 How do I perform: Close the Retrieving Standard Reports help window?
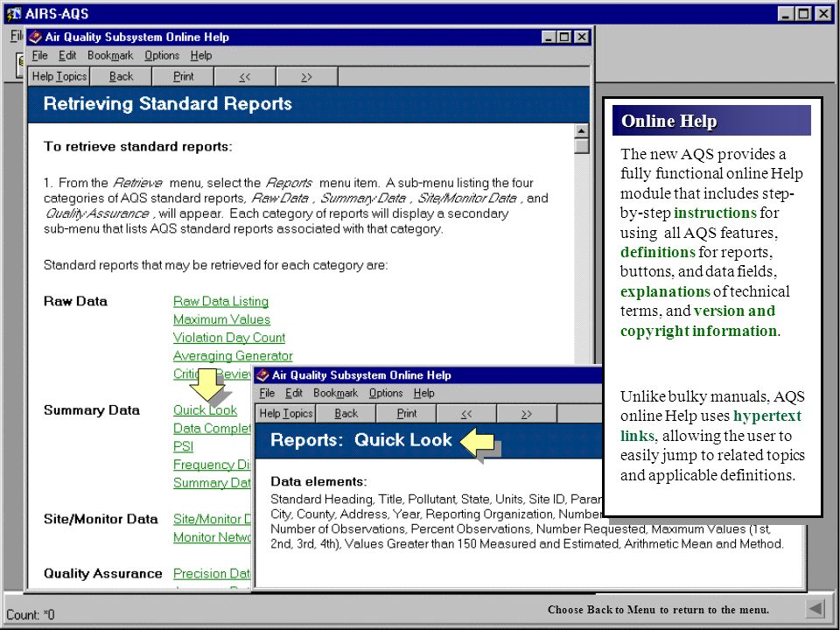click(x=581, y=37)
